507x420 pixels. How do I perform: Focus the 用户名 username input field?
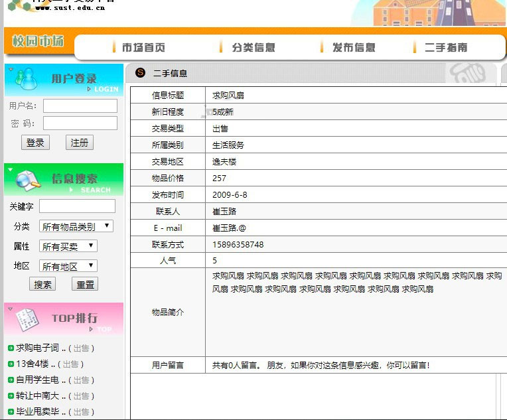pyautogui.click(x=80, y=106)
